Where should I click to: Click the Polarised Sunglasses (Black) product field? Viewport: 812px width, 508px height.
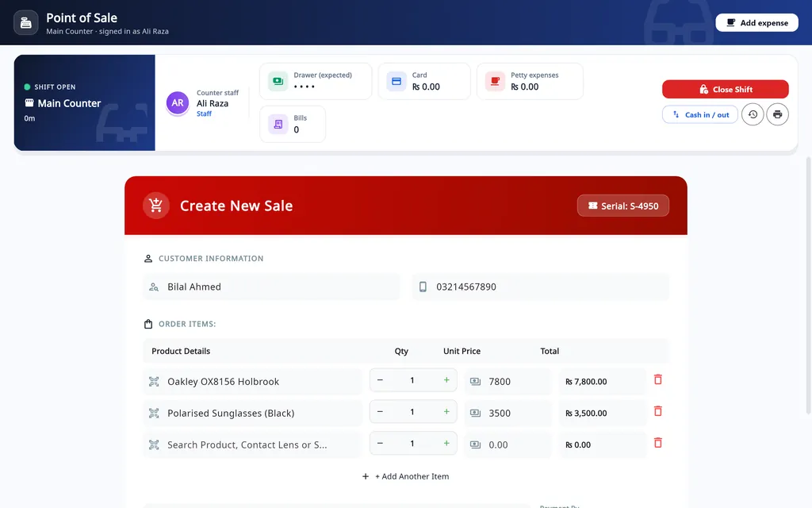click(x=253, y=413)
